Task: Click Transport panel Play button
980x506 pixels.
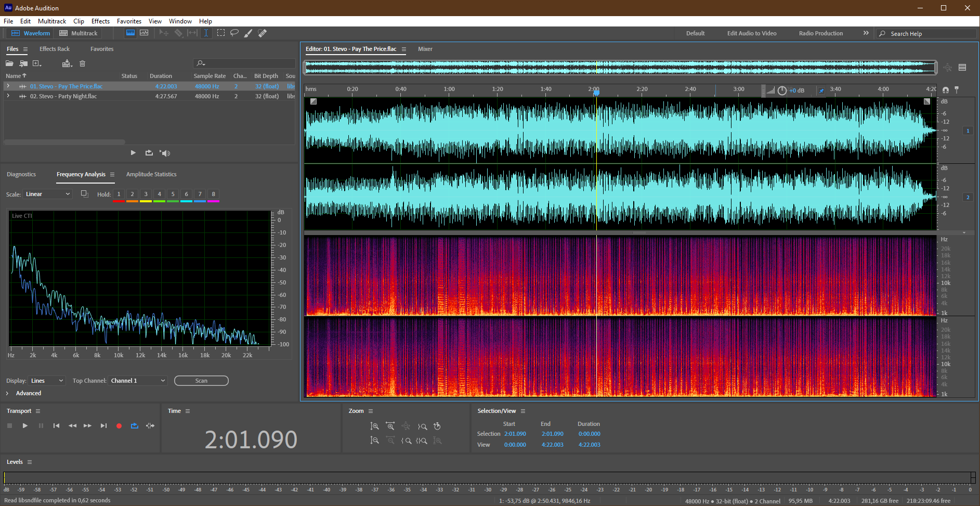Action: point(25,425)
